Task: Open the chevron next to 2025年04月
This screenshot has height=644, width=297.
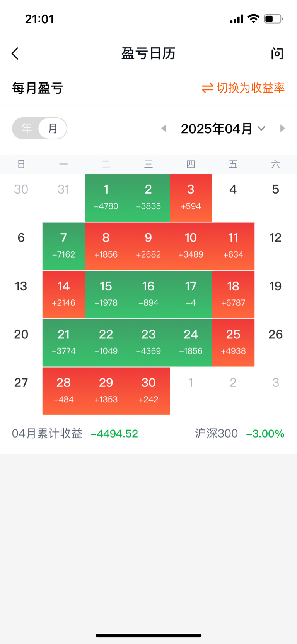Action: pos(261,128)
